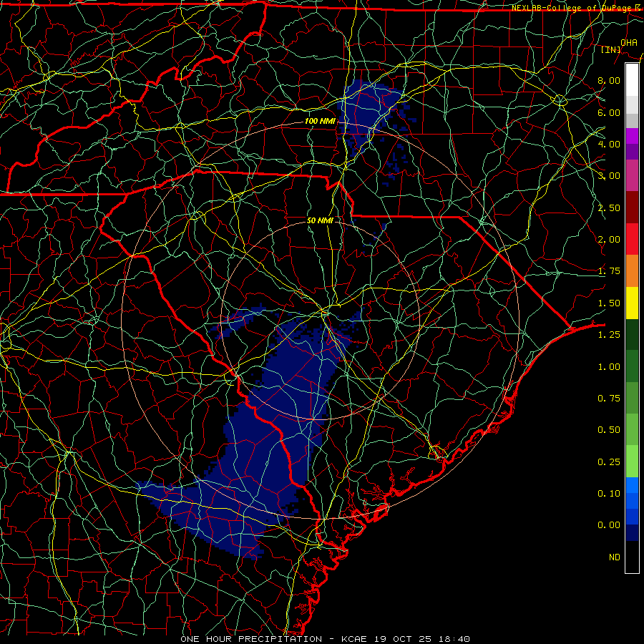Screen dimensions: 644x644
Task: Click the 2.00 legend value label
Action: (x=609, y=240)
